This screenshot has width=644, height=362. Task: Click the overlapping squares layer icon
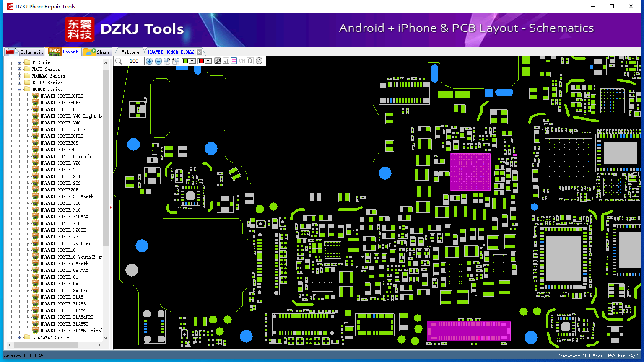218,61
